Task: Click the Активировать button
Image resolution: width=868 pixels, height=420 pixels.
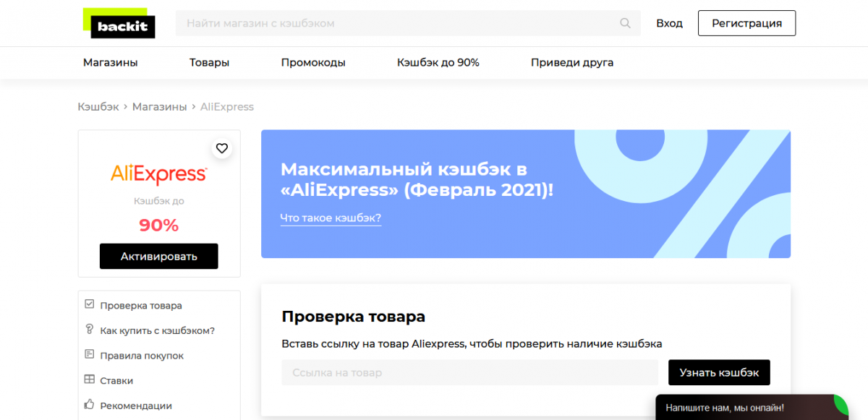Action: [158, 256]
